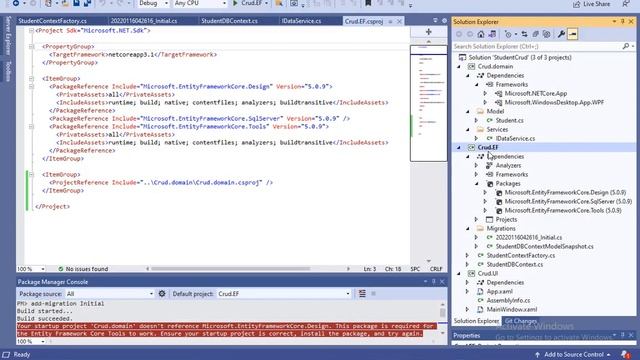Click the search magnifier in Solution Explorer
640x360 pixels.
pos(626,47)
